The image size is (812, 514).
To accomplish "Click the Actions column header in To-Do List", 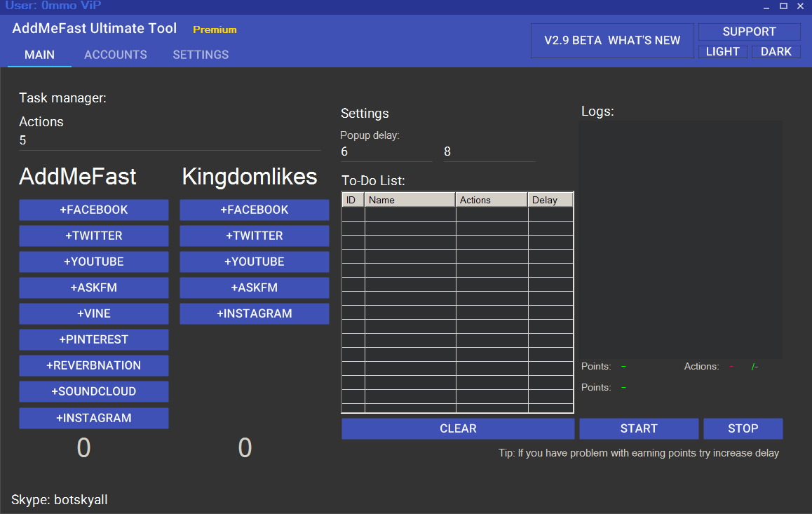I will click(492, 200).
